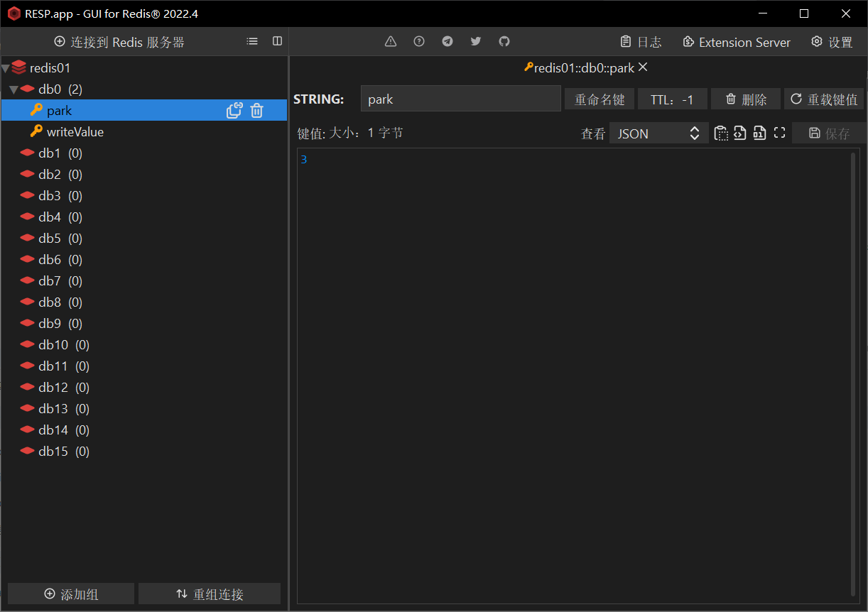Image resolution: width=868 pixels, height=612 pixels.
Task: Click the key name field containing park
Action: 461,99
